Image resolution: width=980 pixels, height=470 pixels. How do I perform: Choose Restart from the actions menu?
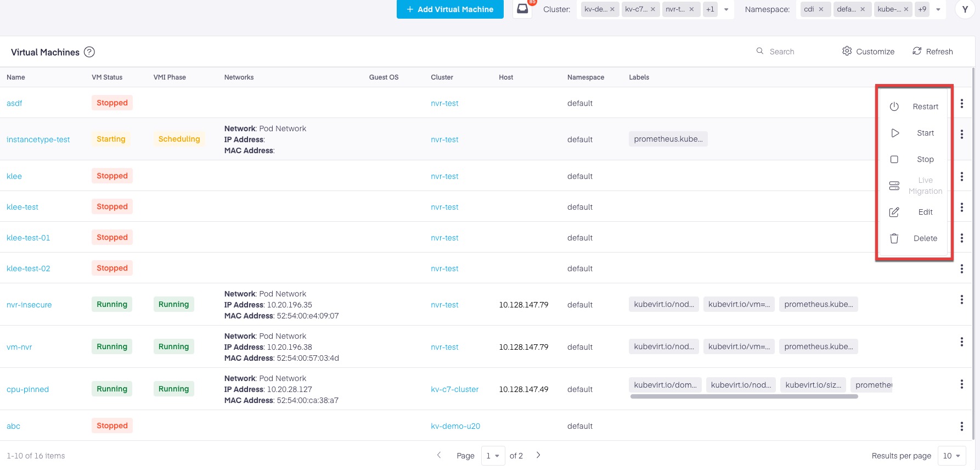(925, 107)
